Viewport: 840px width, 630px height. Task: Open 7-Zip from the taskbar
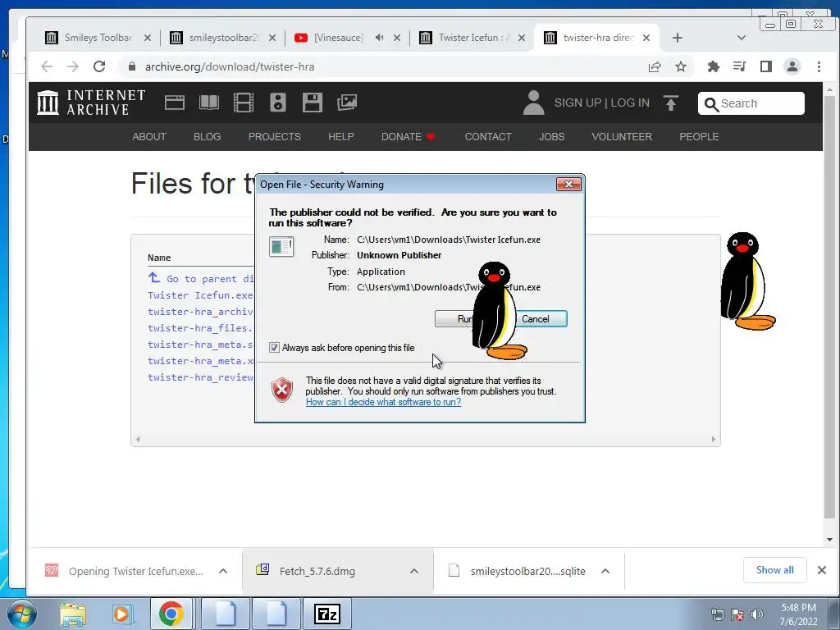coord(327,614)
